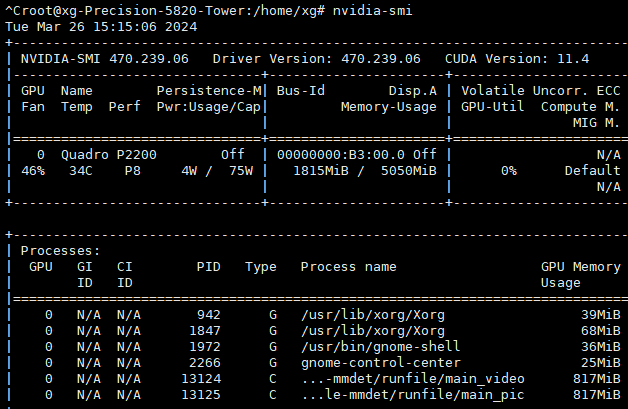Click the Persistence-M Off value

[233, 155]
